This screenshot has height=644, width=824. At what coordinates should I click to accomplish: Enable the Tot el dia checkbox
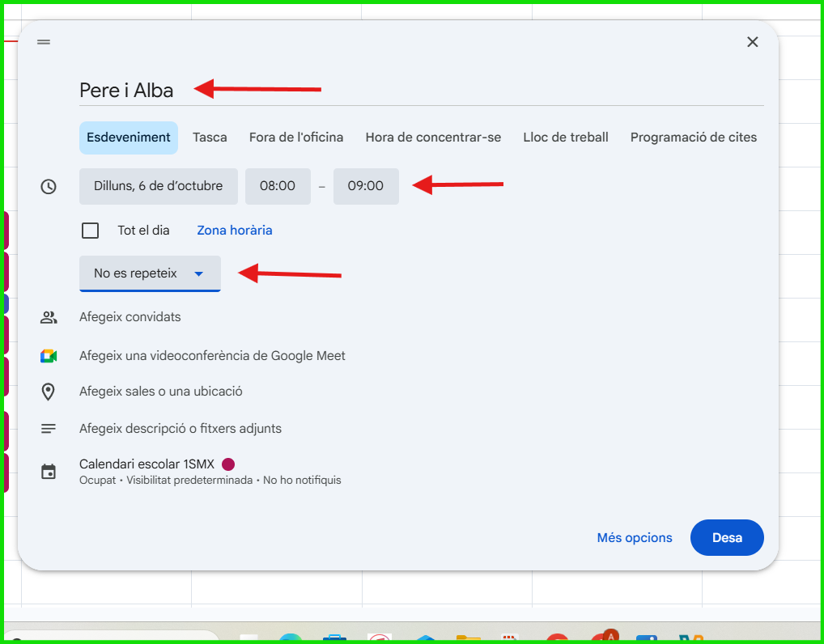tap(91, 231)
